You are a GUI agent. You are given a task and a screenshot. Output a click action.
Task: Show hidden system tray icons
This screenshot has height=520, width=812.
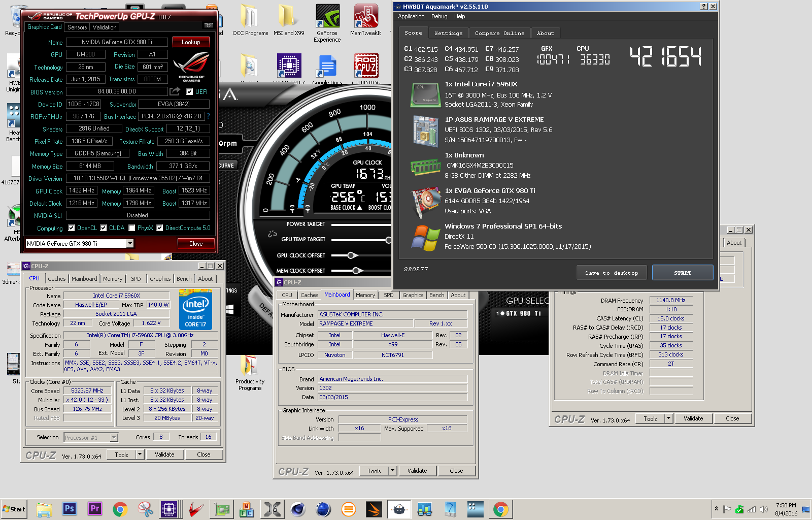tap(716, 509)
